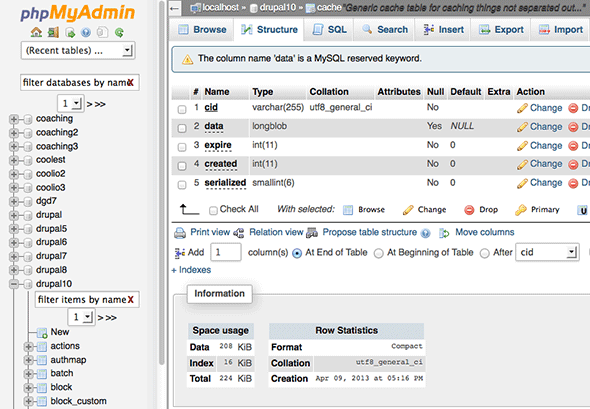Select the At Beginning of Table radio
The image size is (590, 409).
click(x=379, y=254)
